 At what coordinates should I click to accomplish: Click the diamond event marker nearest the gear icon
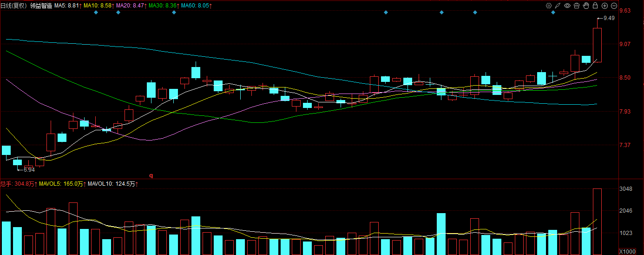553,13
